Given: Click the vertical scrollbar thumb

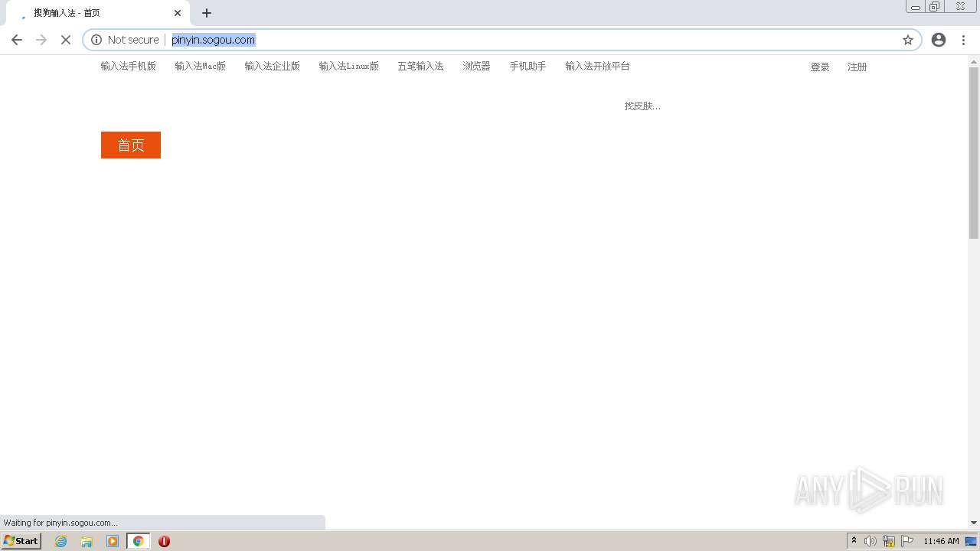Looking at the screenshot, I should pyautogui.click(x=974, y=153).
